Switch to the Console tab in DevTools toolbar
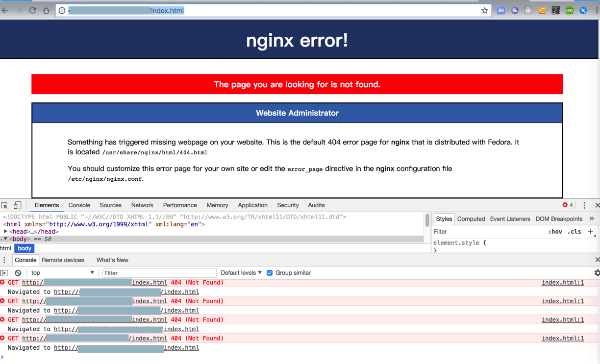 tap(79, 205)
